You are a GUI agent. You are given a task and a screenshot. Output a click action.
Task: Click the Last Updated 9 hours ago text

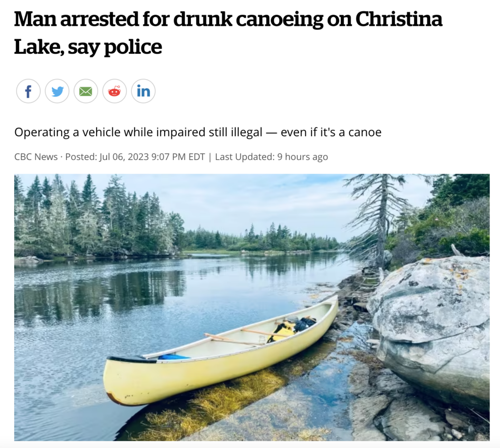(271, 157)
